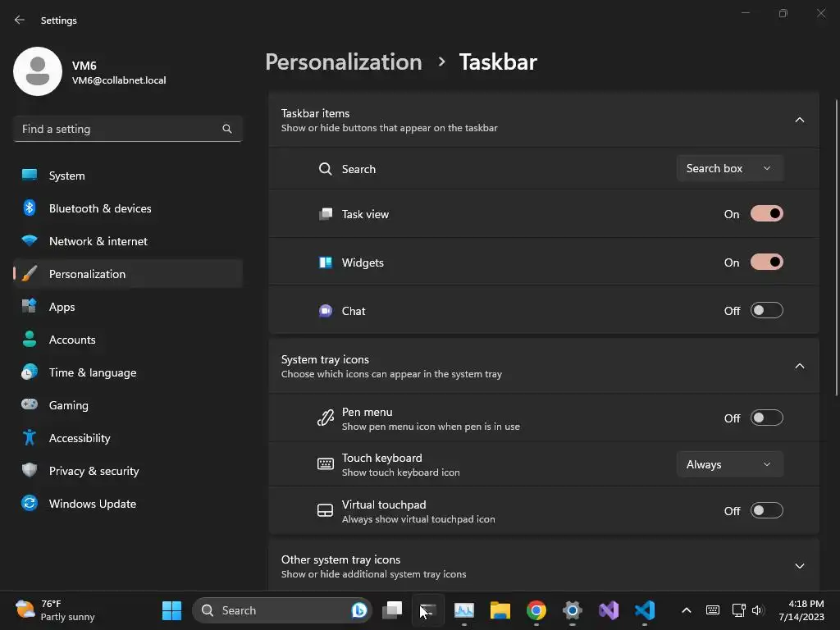840x630 pixels.
Task: Turn off the Widgets toggle
Action: [x=767, y=262]
